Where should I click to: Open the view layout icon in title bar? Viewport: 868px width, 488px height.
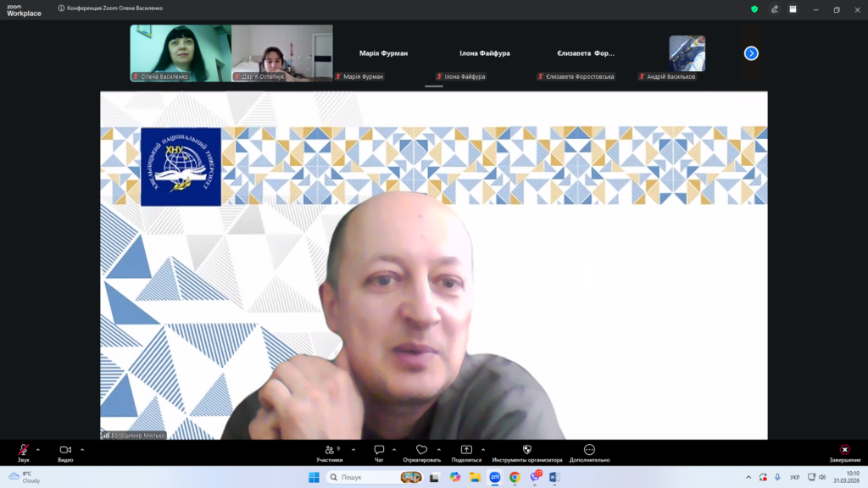point(793,9)
